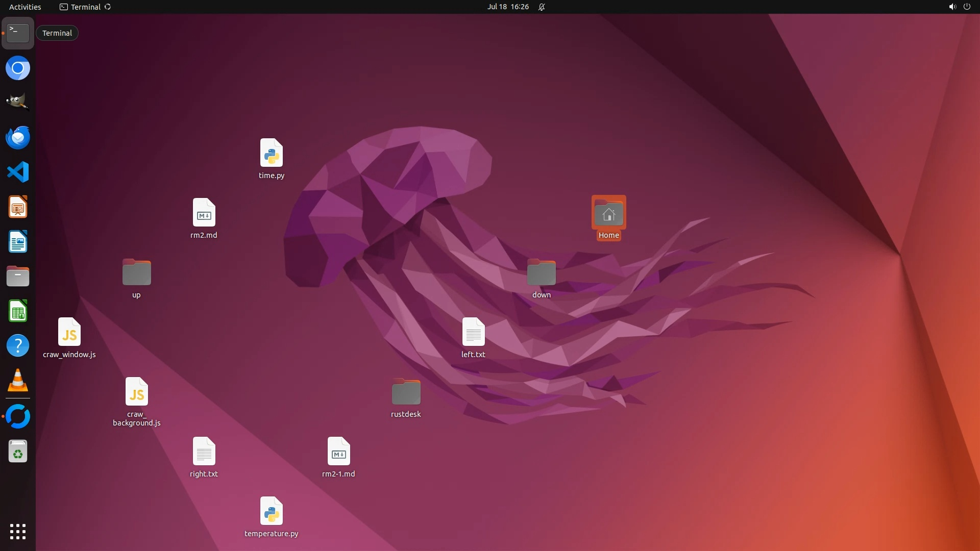Open Visual Studio Code from dock
The height and width of the screenshot is (551, 980).
(18, 172)
